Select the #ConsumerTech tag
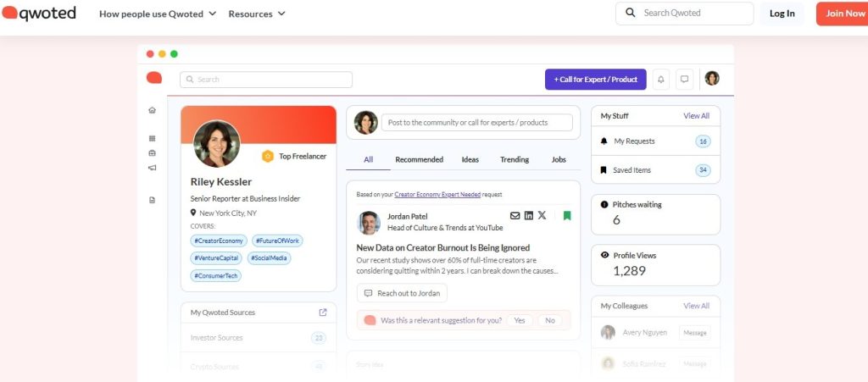This screenshot has width=868, height=382. (x=216, y=275)
